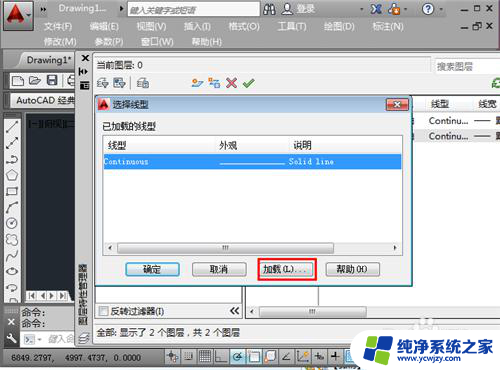Select the Spline draw tool
The height and width of the screenshot is (370, 500).
[x=12, y=256]
